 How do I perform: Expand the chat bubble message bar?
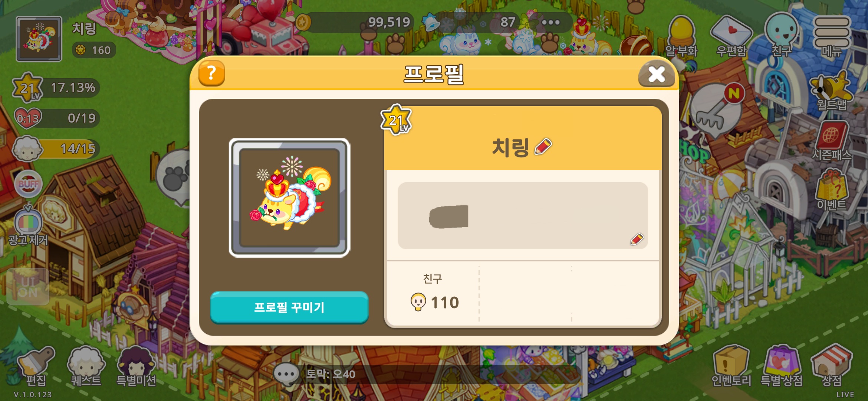[x=427, y=374]
